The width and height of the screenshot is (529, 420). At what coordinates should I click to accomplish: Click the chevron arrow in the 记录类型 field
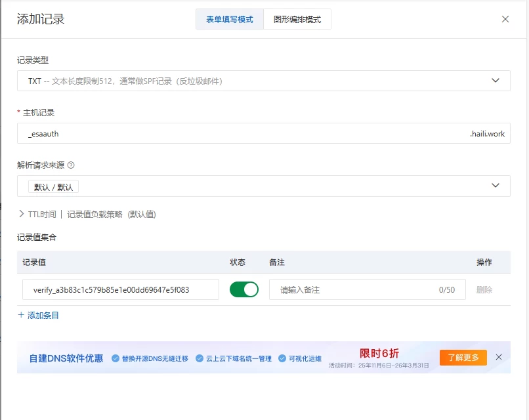click(496, 81)
